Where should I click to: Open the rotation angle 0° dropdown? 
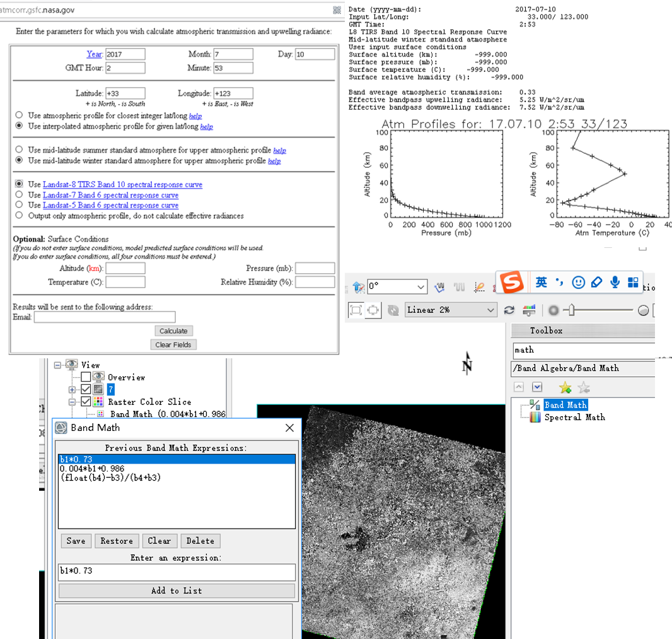420,286
